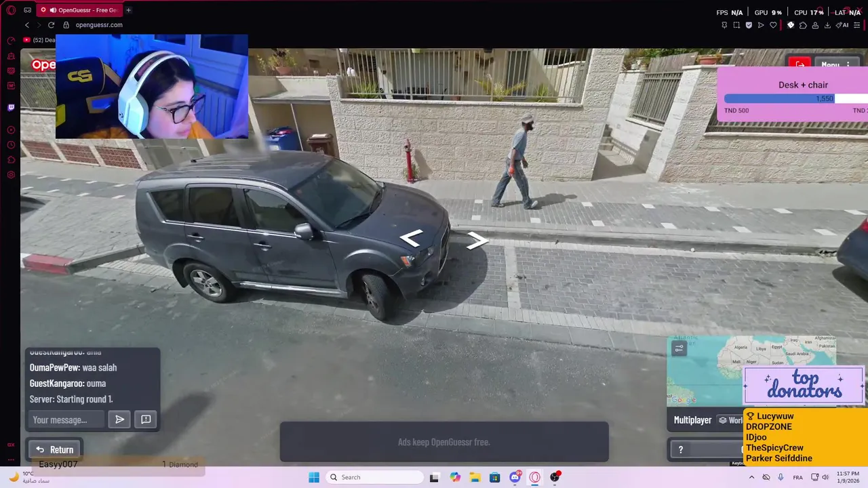Launch Copilot from the taskbar

click(455, 477)
